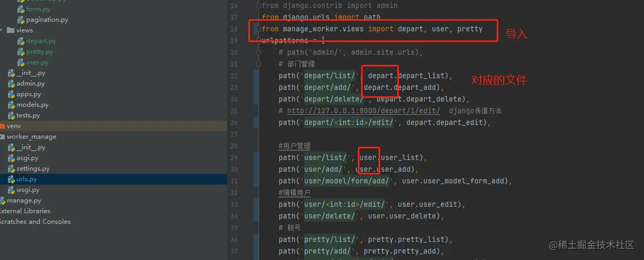Open the http://127.0.0.1:8000/depart/1/edit/ link in the comment

(x=363, y=111)
